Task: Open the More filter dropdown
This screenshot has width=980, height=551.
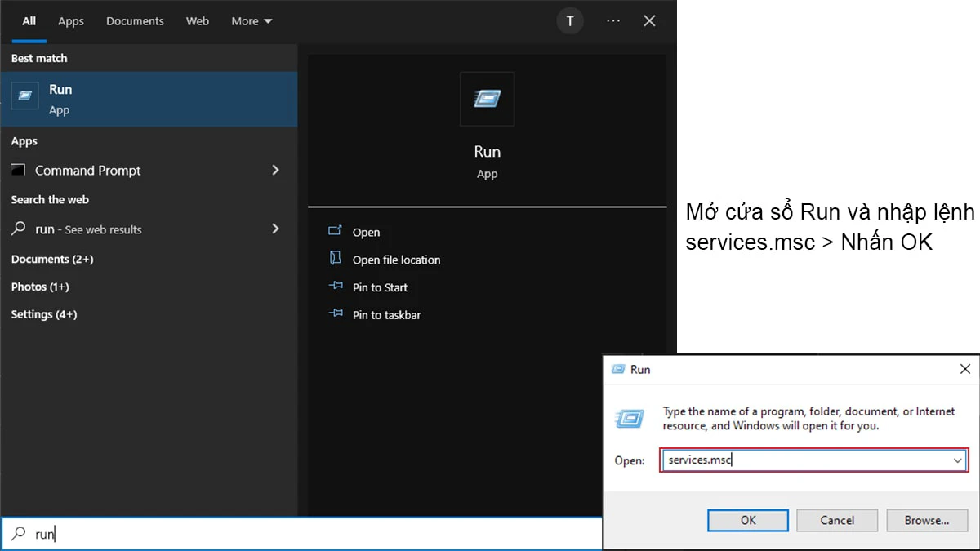Action: pyautogui.click(x=252, y=21)
